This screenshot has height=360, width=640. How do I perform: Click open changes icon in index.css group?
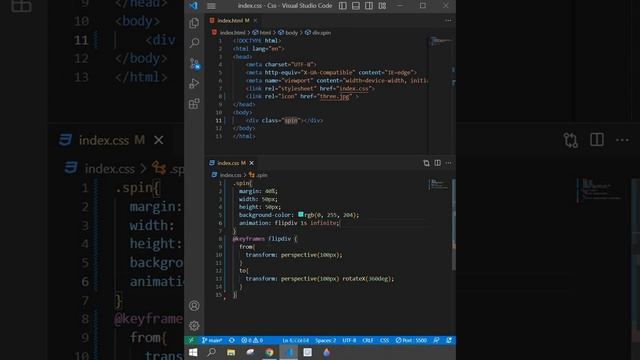coord(427,163)
